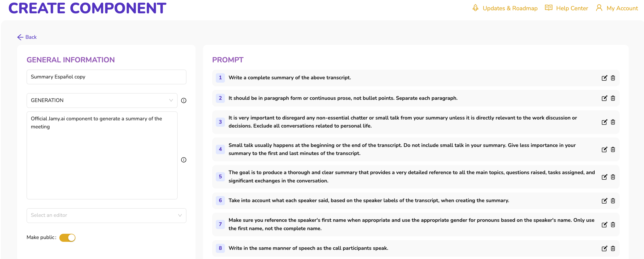Delete prompt line 2 using trash icon
The image size is (644, 259).
tap(613, 98)
